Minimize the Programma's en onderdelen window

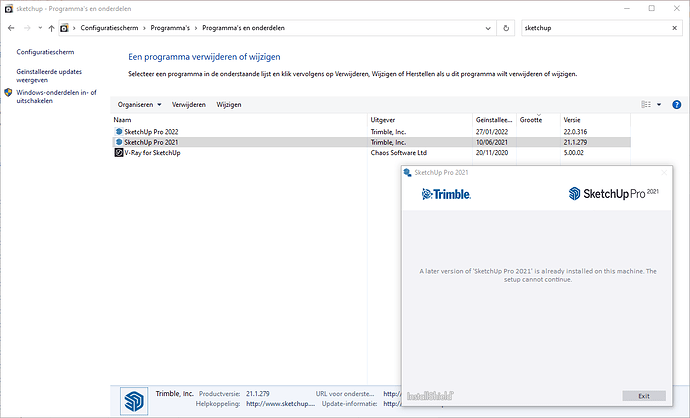pyautogui.click(x=627, y=8)
